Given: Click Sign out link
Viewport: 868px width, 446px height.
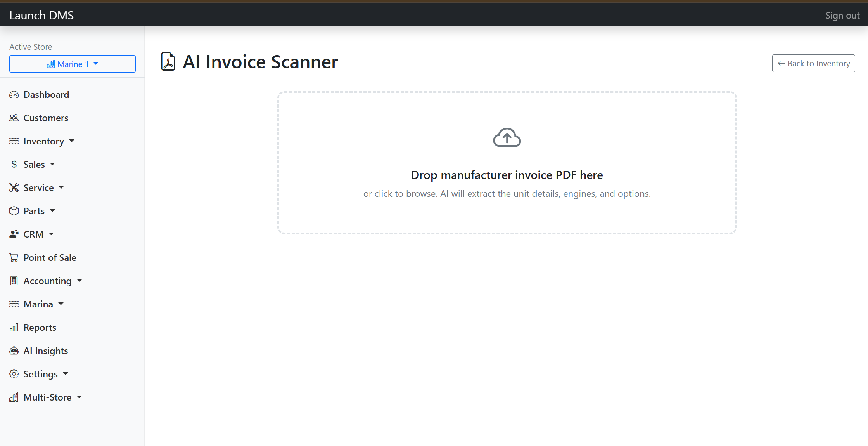Looking at the screenshot, I should pos(842,16).
